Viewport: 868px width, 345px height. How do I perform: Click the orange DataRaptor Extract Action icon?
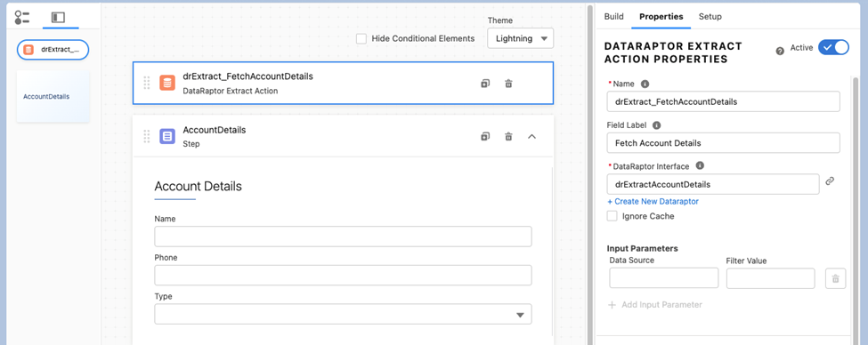point(167,83)
